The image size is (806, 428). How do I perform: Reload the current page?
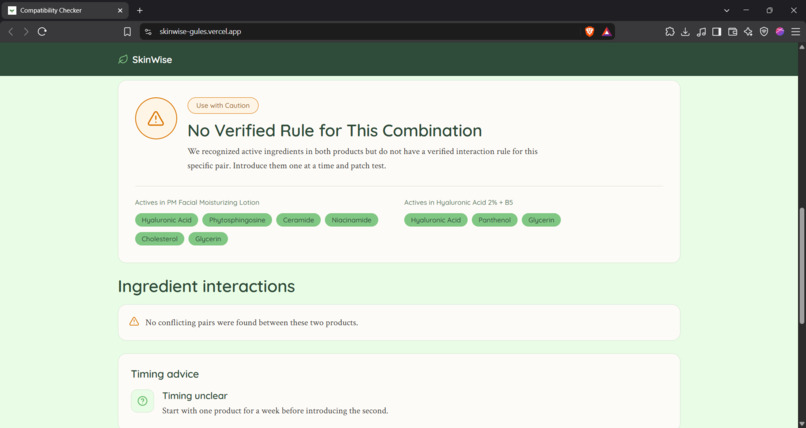click(42, 32)
